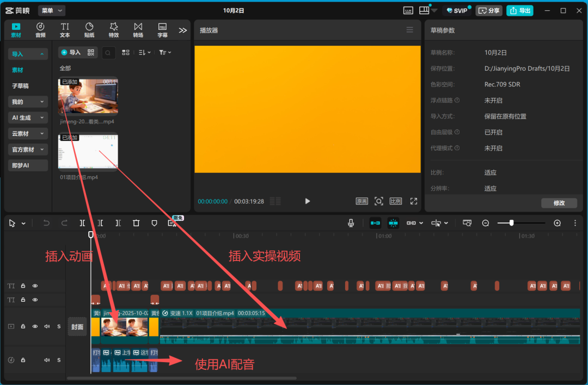Toggle the auto-snap magnet icon in timeline toolbar
588x385 pixels.
[x=394, y=223]
